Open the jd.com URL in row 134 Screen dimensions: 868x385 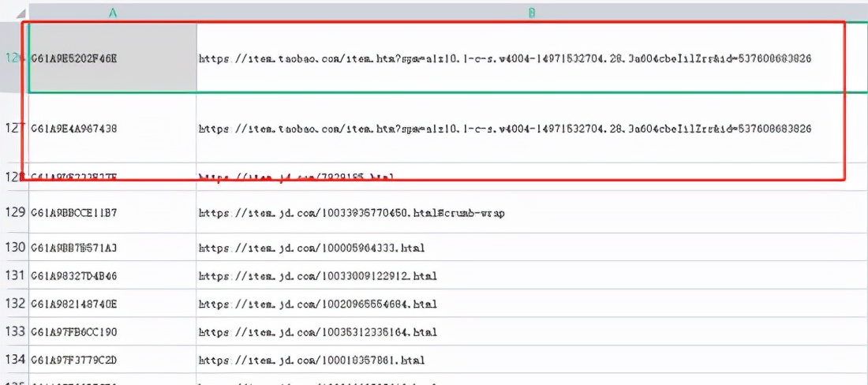pos(312,360)
